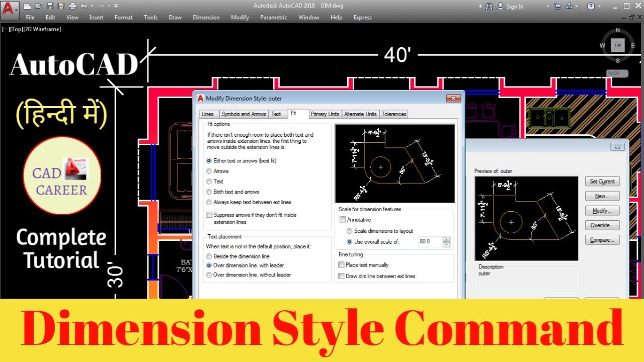Viewport: 644px width, 362px height.
Task: Switch to the Lines tab
Action: pyautogui.click(x=208, y=114)
